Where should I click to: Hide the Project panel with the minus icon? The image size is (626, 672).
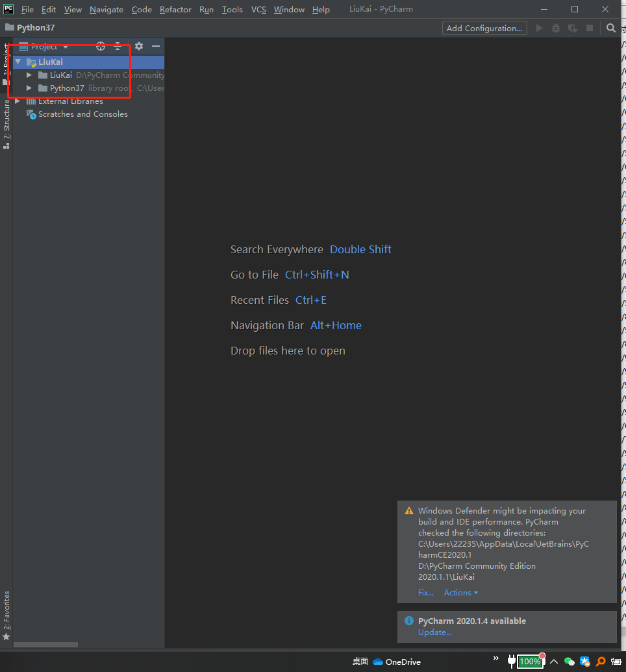[156, 46]
